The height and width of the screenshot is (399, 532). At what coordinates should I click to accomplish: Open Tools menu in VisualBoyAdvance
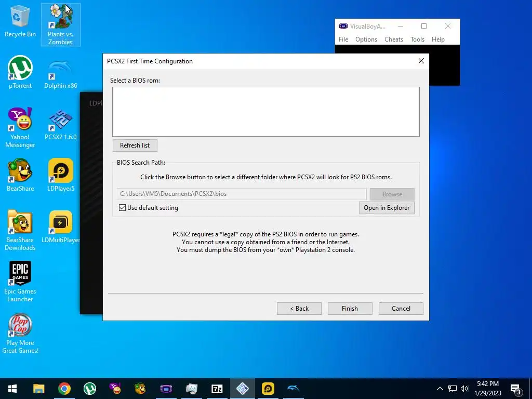click(417, 39)
